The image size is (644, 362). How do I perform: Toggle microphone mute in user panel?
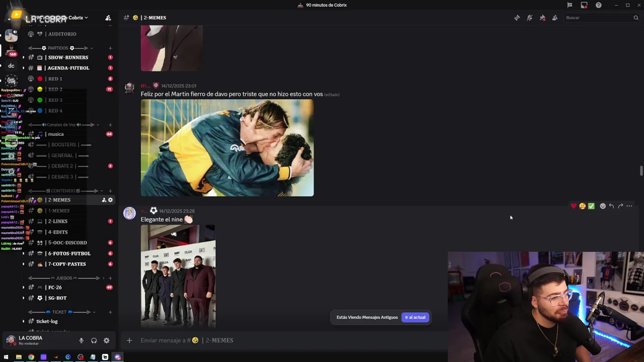[81, 340]
